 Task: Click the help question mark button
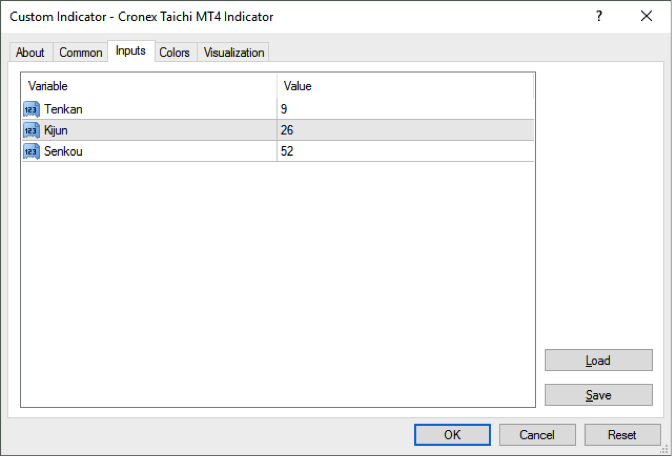(599, 16)
